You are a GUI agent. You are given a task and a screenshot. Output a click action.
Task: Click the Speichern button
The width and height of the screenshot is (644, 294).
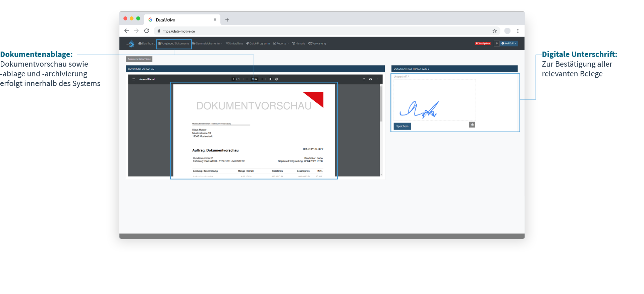coord(402,126)
